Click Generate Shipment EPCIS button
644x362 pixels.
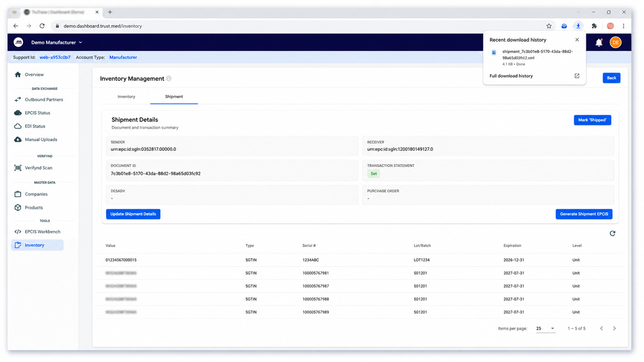point(584,214)
